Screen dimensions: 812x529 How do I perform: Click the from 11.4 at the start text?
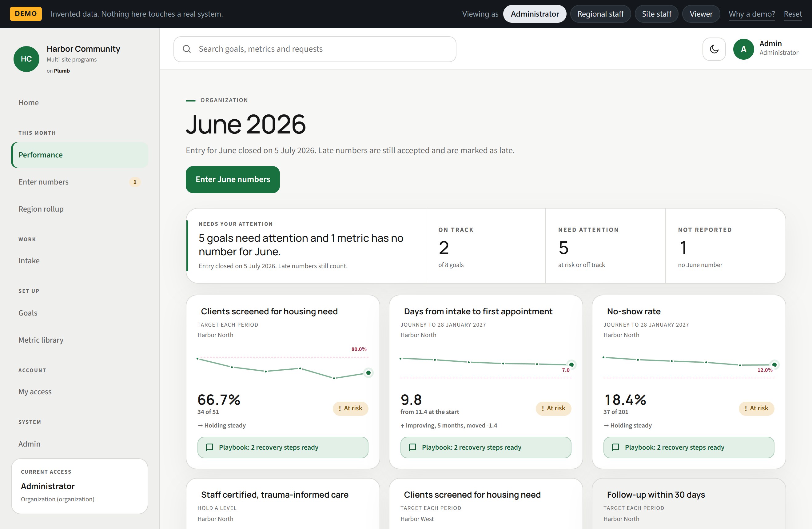point(430,412)
